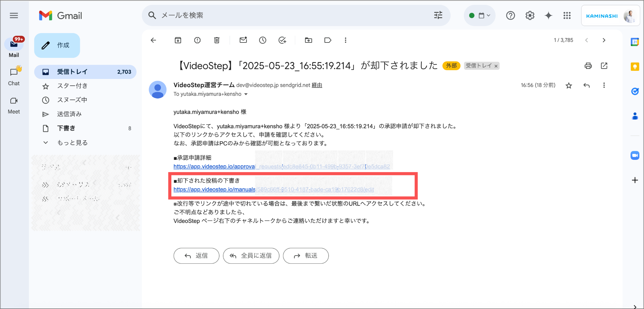Expand recipient details dropdown arrow
644x309 pixels.
pyautogui.click(x=246, y=94)
